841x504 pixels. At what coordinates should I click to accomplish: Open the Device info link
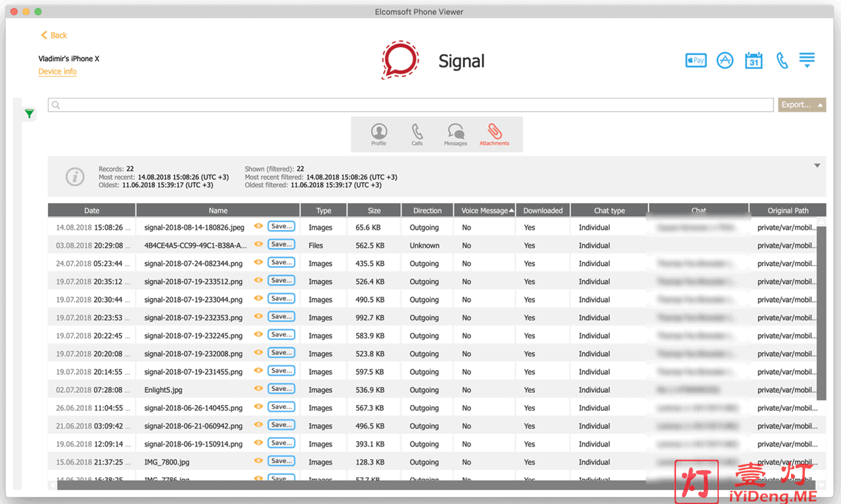pos(57,72)
